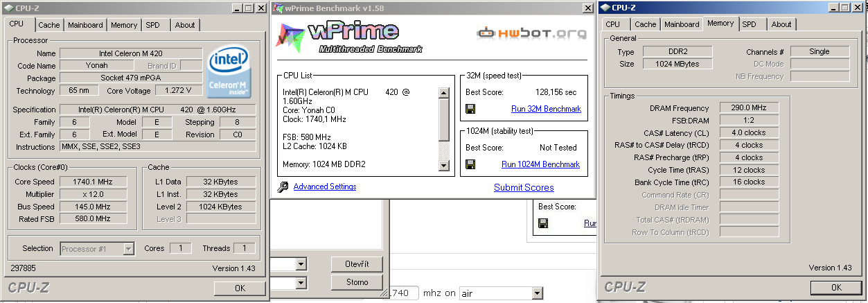Open the Mainboard tab in left CPU-Z window
This screenshot has width=868, height=303.
point(85,25)
